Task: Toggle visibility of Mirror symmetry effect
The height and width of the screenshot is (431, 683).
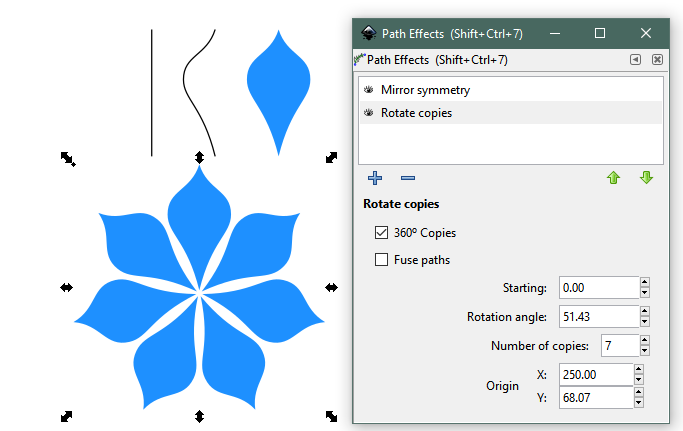Action: pyautogui.click(x=368, y=90)
